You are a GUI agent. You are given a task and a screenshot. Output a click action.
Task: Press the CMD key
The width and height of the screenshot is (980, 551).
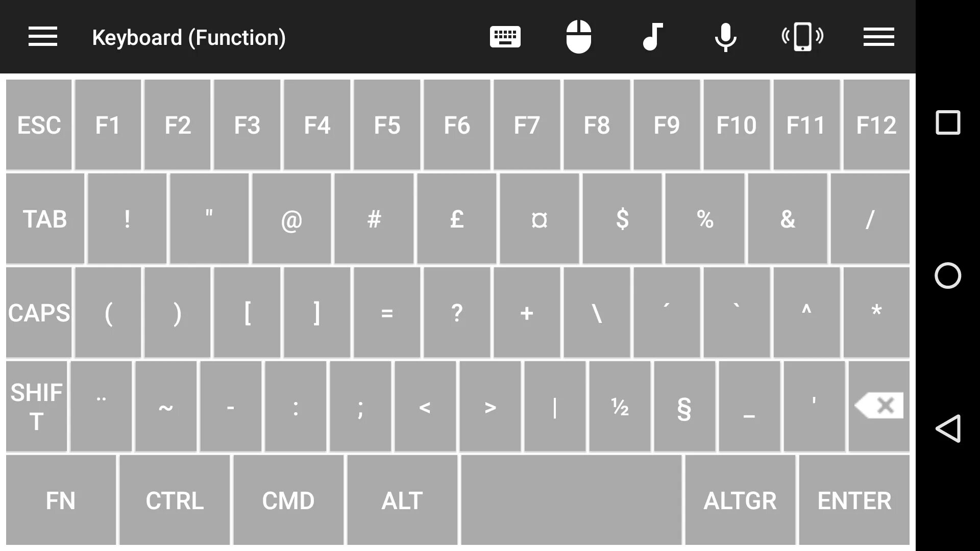tap(288, 500)
